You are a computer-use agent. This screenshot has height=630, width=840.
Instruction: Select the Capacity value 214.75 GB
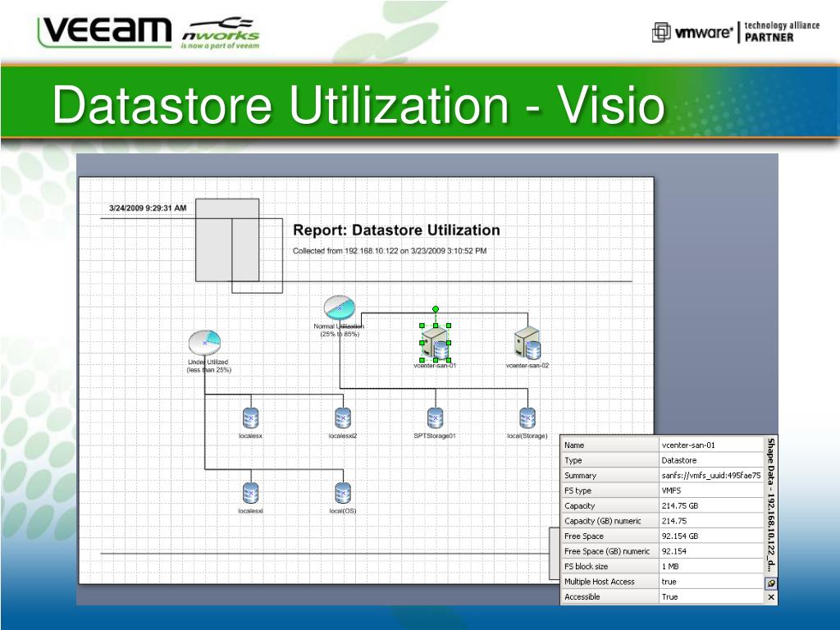coord(711,505)
